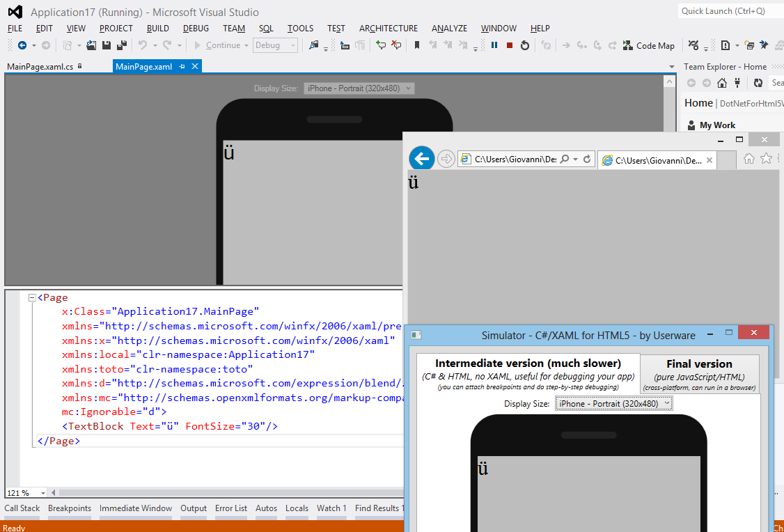Screen dimensions: 784x532
Task: Open the Call Stack panel tab
Action: click(22, 508)
